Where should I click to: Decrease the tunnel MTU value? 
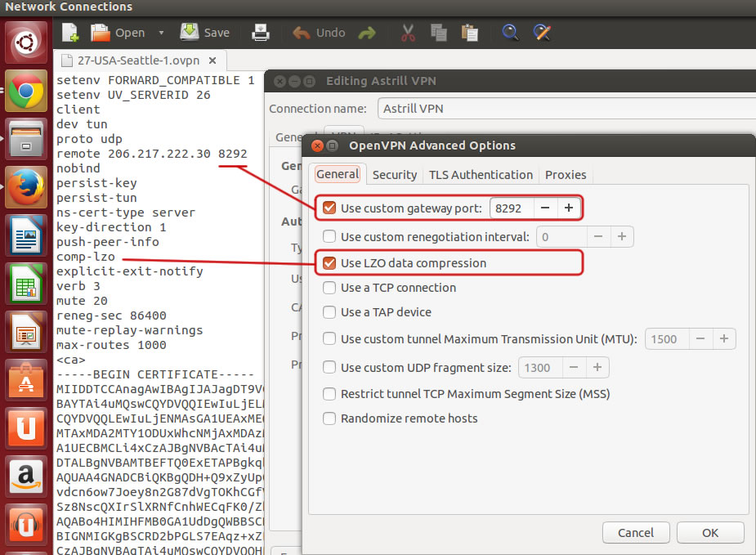click(700, 339)
